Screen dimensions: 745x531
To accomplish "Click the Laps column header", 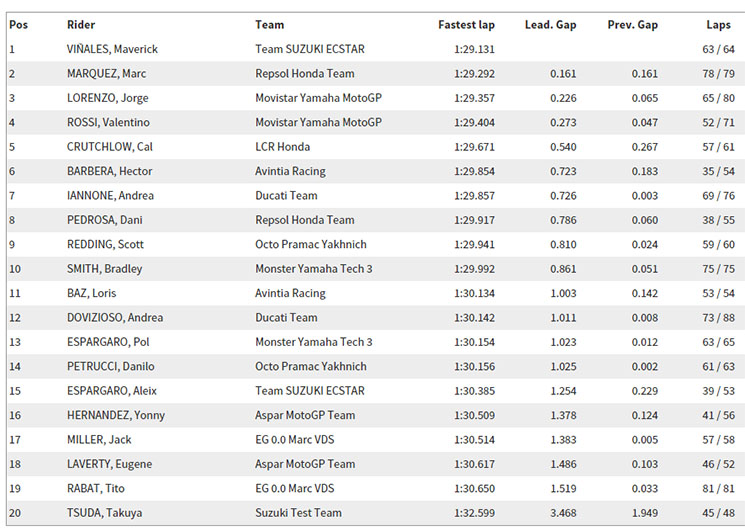I will pos(718,25).
